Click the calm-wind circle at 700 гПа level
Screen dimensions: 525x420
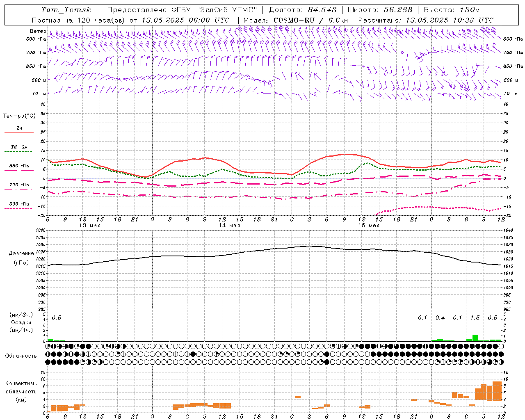click(402, 52)
